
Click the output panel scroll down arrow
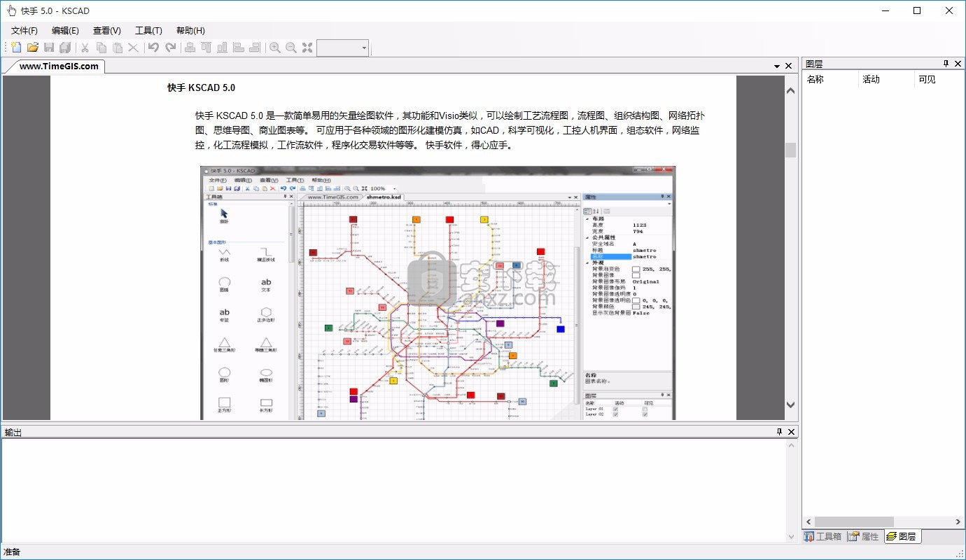pyautogui.click(x=792, y=535)
